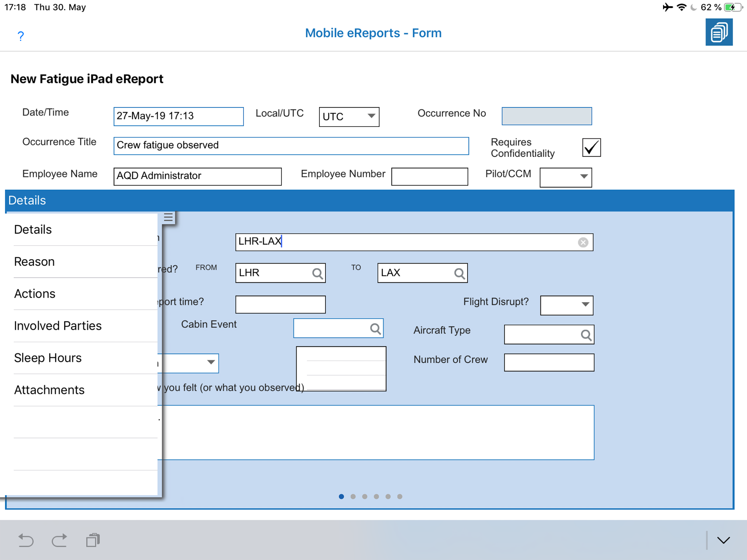Viewport: 747px width, 560px height.
Task: Toggle Requires Confidentiality checkbox
Action: (591, 147)
